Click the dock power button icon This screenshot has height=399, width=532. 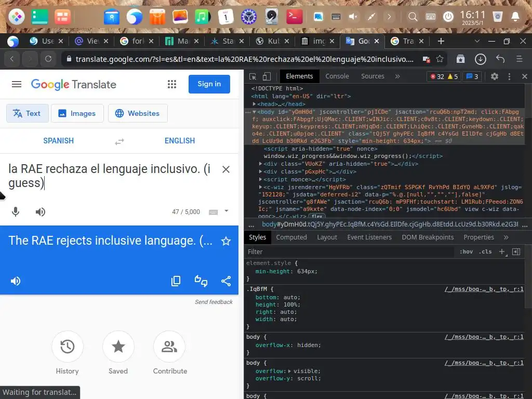click(x=448, y=16)
